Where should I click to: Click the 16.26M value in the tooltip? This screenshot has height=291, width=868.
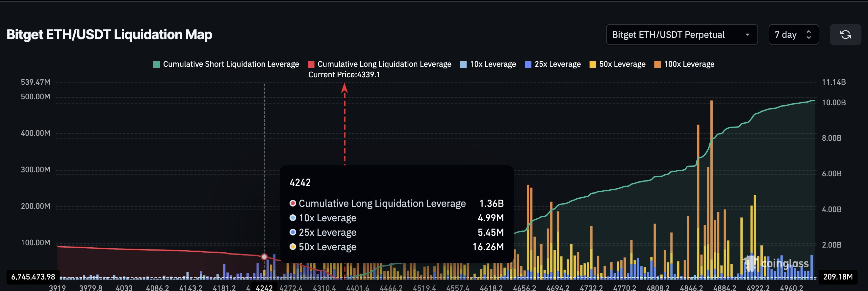(488, 247)
